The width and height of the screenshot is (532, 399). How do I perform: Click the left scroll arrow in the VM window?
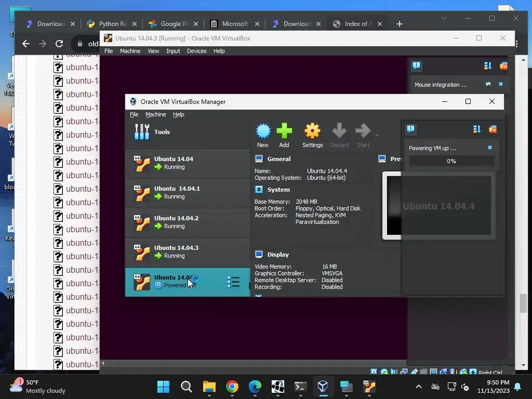point(103,363)
